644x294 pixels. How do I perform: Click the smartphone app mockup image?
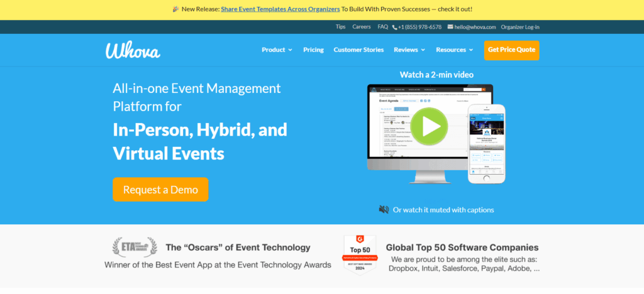click(486, 143)
